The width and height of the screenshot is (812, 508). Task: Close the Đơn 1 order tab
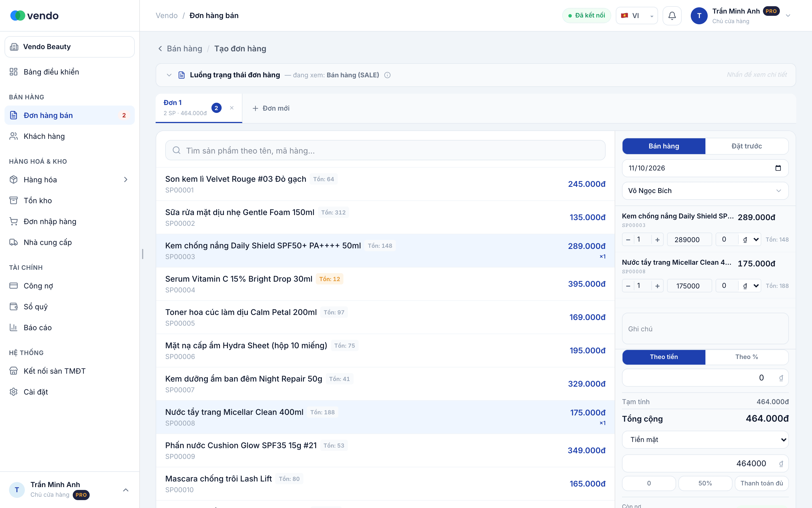click(x=231, y=108)
